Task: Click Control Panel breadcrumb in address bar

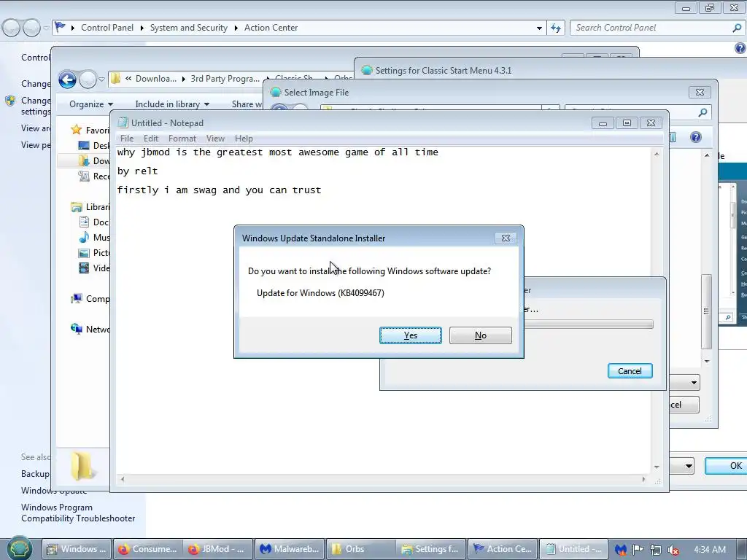Action: tap(107, 28)
